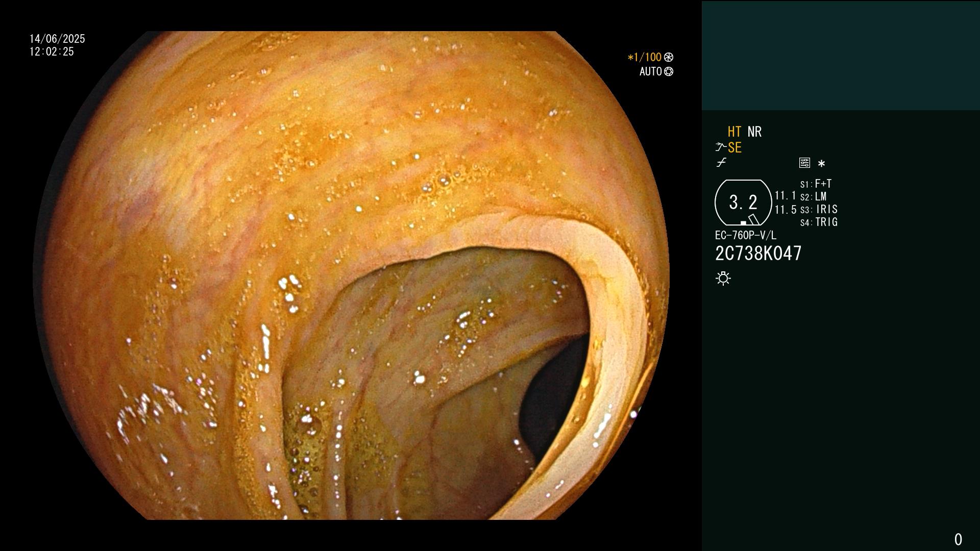Image resolution: width=980 pixels, height=551 pixels.
Task: Click the AUTO exposure label
Action: [x=651, y=71]
